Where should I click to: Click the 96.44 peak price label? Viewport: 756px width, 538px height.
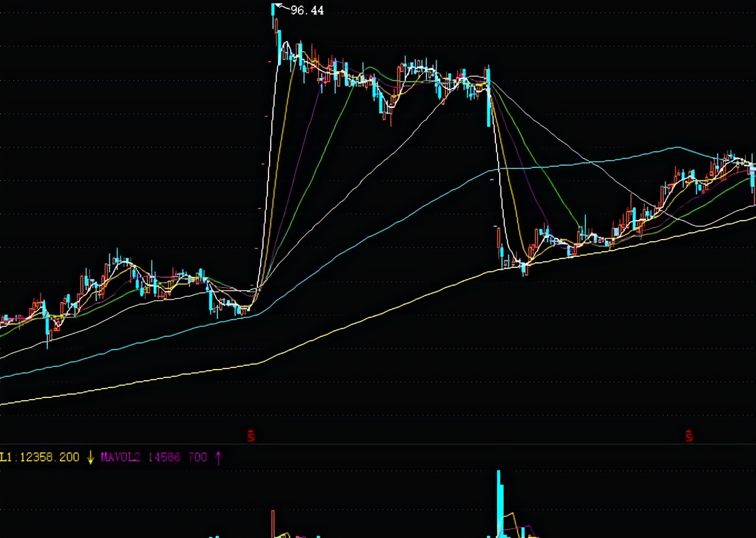[x=307, y=11]
